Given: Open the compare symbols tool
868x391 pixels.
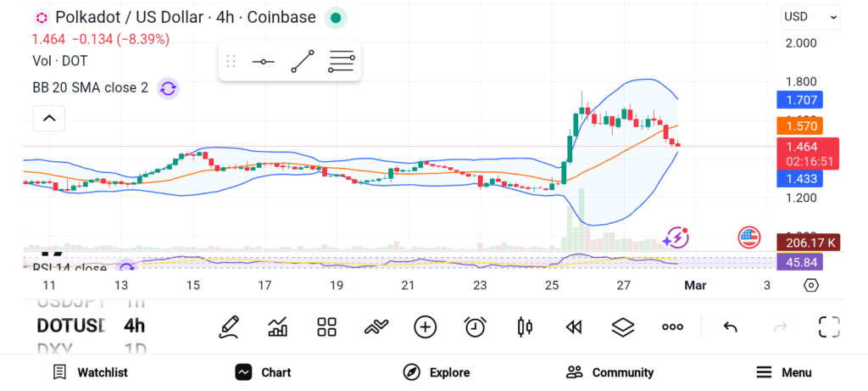Looking at the screenshot, I should pyautogui.click(x=376, y=327).
